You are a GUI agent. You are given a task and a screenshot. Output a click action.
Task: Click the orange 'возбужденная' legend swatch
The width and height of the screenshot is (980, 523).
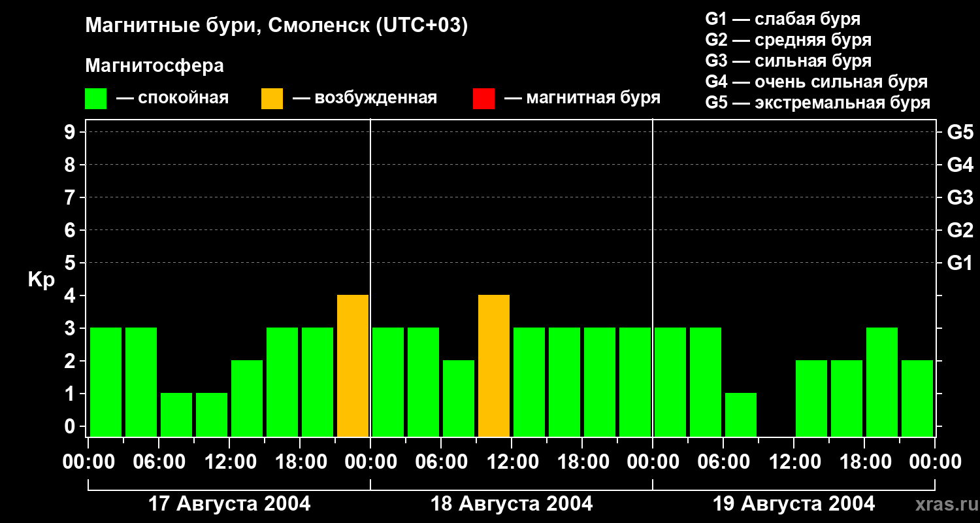[272, 99]
